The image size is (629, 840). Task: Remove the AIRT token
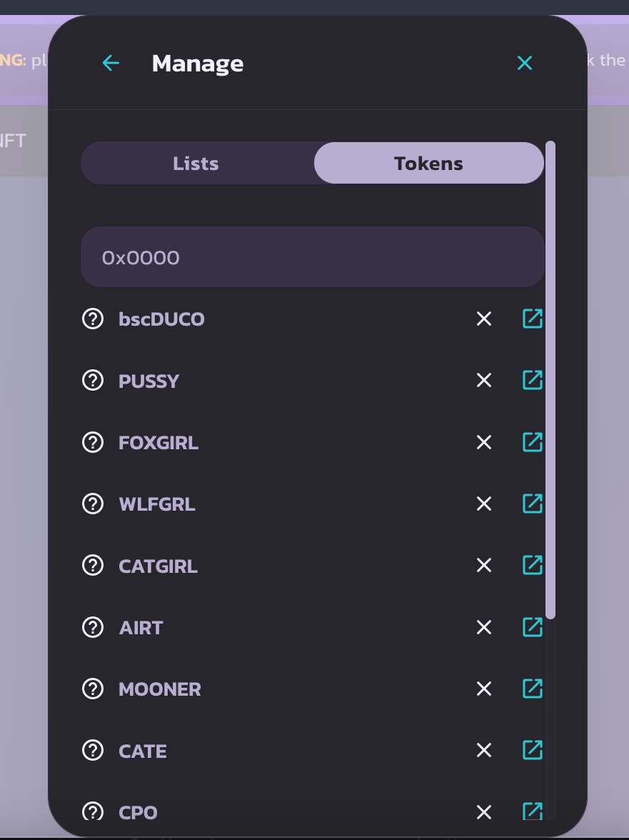(x=484, y=627)
